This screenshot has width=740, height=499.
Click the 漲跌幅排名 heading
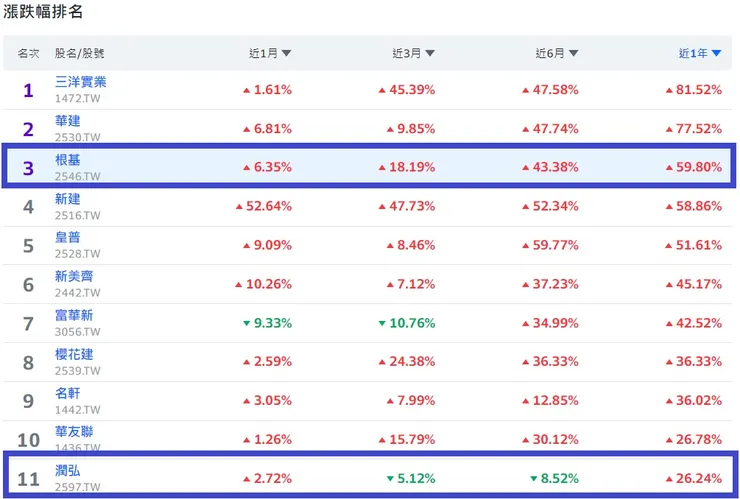pyautogui.click(x=43, y=11)
